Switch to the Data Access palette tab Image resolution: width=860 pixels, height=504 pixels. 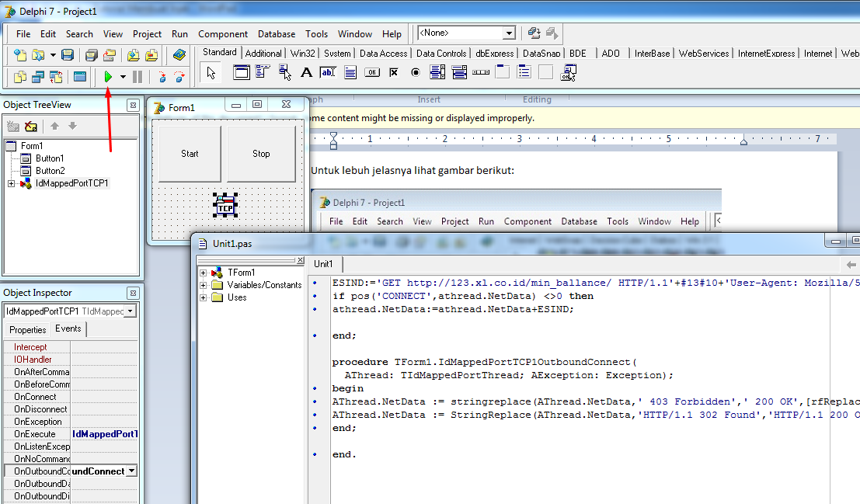pos(383,54)
